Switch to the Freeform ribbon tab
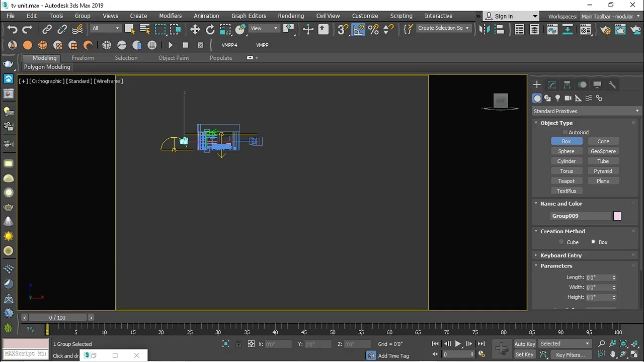The image size is (644, 362). click(x=83, y=58)
